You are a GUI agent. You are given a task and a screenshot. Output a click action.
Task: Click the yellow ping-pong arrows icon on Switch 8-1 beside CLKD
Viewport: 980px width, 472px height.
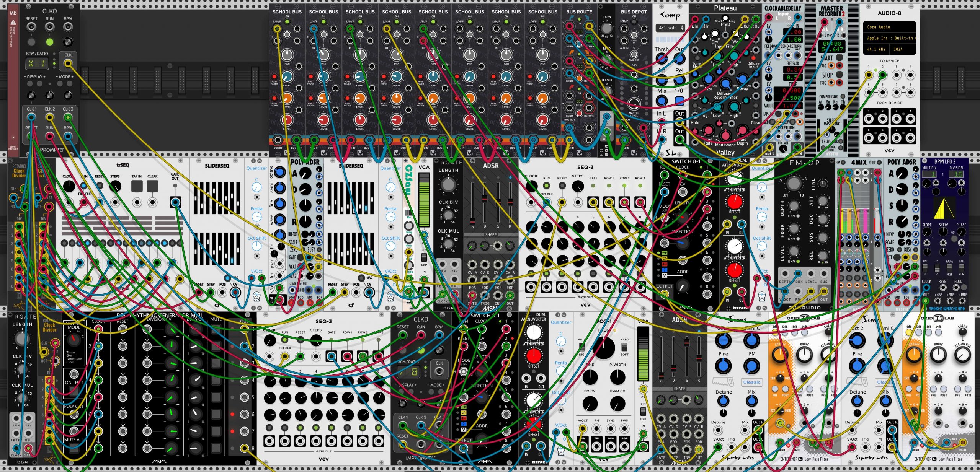tap(464, 413)
